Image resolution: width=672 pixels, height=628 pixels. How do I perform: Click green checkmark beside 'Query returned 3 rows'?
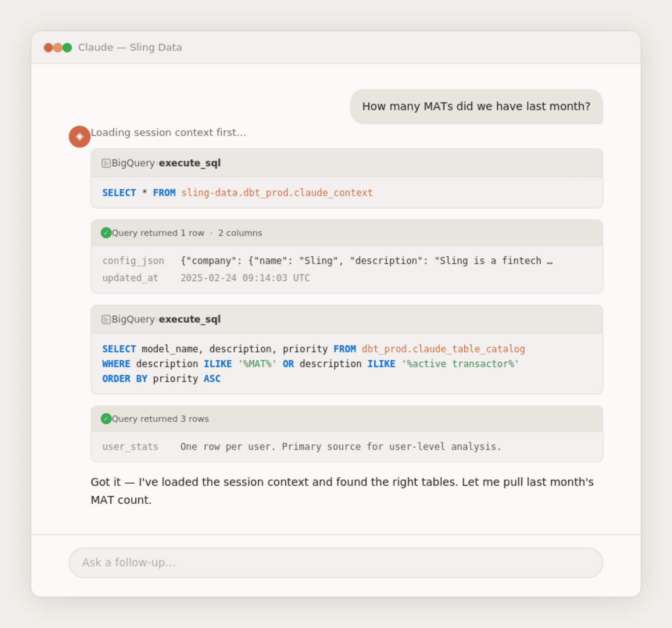coord(106,419)
